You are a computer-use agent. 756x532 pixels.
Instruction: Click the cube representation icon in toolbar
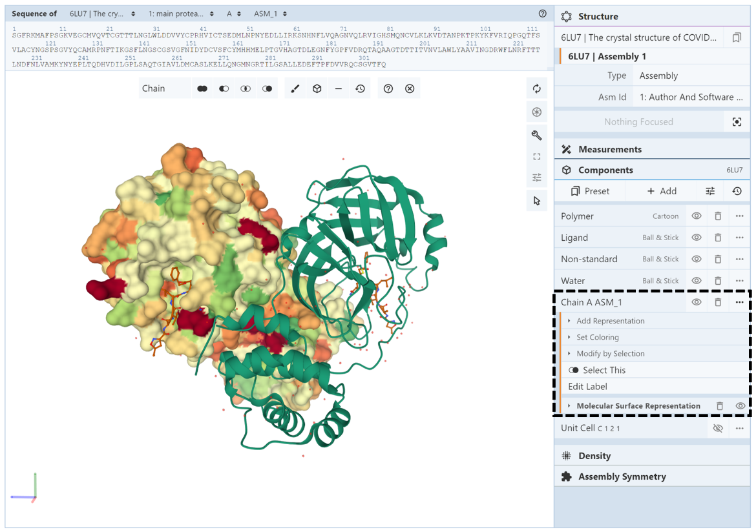(x=317, y=88)
